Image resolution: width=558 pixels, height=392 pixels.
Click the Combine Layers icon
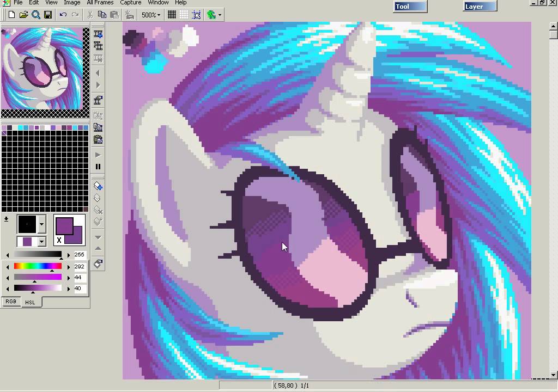click(98, 222)
